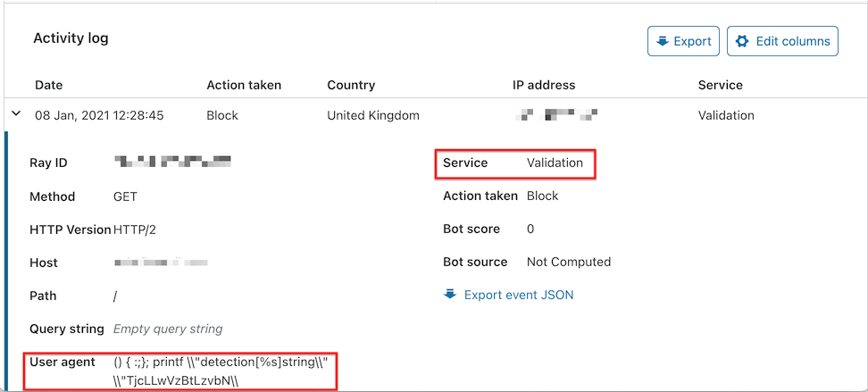Click the blurred IP address in the row
This screenshot has width=868, height=392.
point(557,115)
